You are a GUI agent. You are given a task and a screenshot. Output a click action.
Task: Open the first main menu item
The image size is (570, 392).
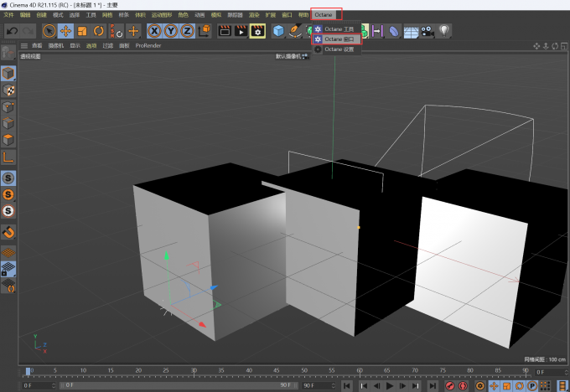[x=8, y=15]
